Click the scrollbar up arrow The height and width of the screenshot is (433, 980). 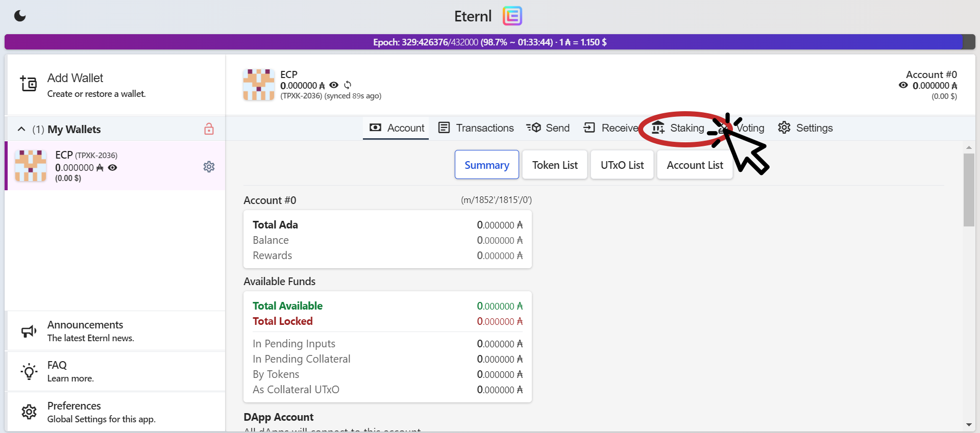(969, 147)
